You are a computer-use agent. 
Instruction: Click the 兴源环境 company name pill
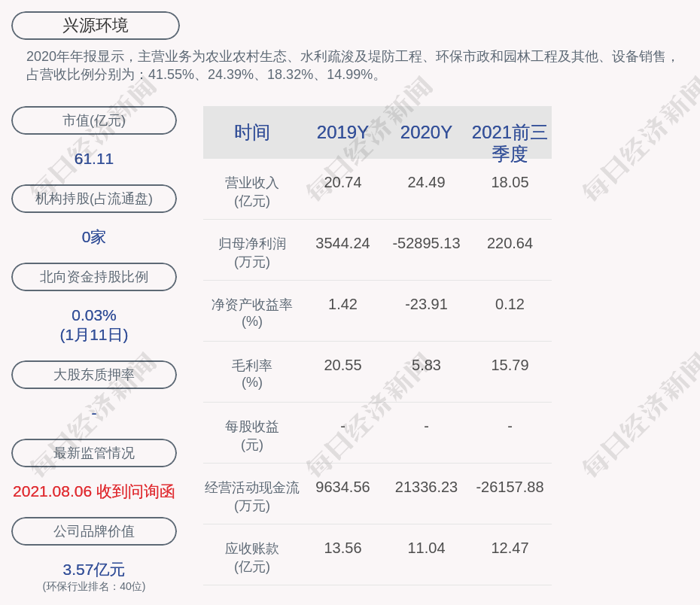click(95, 26)
